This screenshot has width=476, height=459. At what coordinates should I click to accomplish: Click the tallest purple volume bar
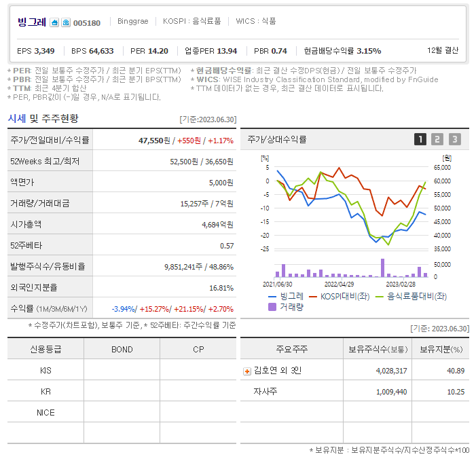click(382, 268)
